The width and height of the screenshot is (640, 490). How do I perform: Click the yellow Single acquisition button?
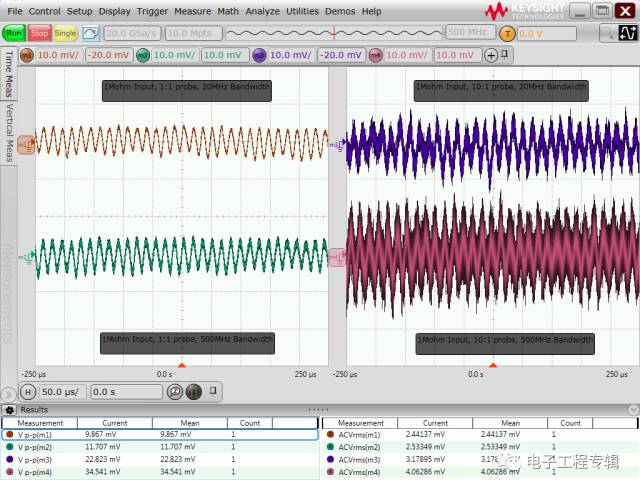click(x=65, y=33)
